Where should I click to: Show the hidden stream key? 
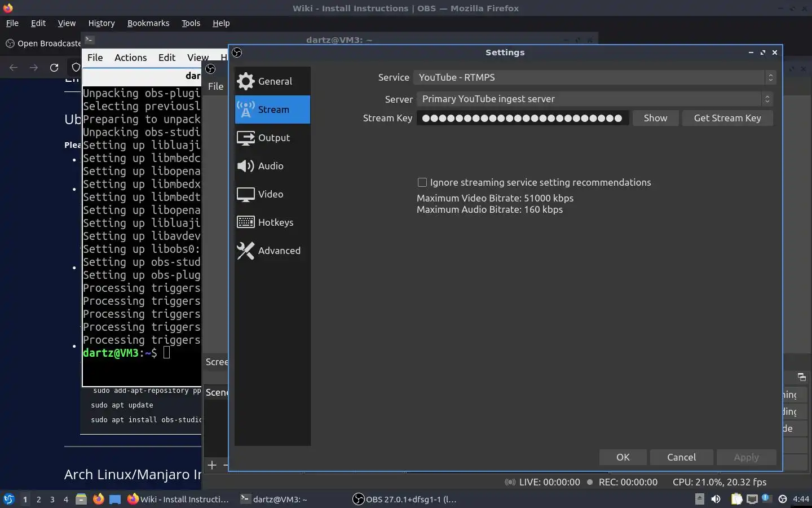point(655,118)
